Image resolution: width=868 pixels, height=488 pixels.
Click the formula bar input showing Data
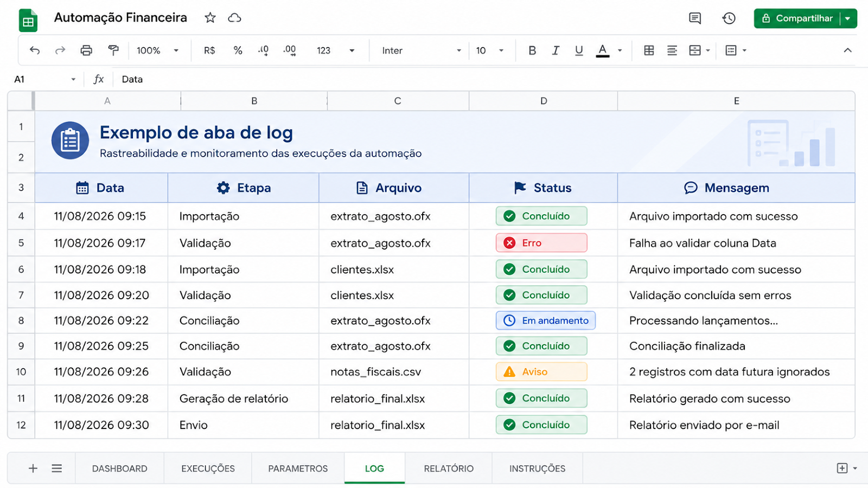pyautogui.click(x=483, y=79)
